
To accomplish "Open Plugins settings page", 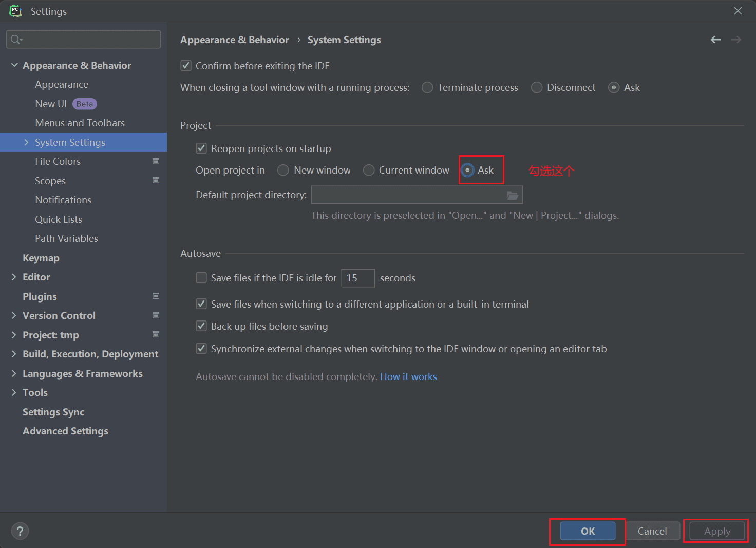I will point(40,296).
